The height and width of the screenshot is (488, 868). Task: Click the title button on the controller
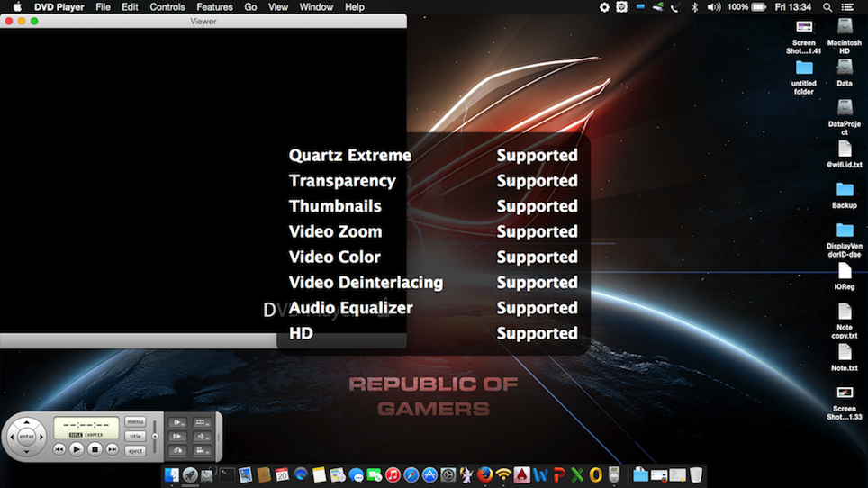click(x=135, y=436)
